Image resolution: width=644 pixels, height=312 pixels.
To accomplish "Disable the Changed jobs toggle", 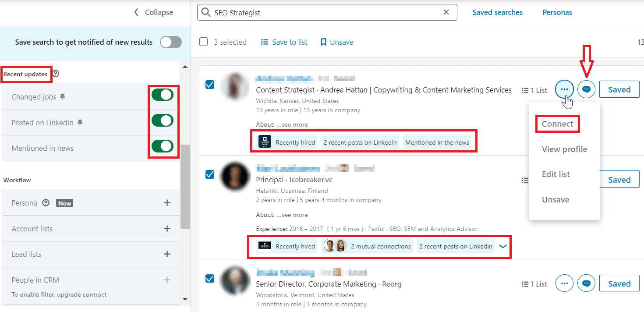I will (163, 95).
